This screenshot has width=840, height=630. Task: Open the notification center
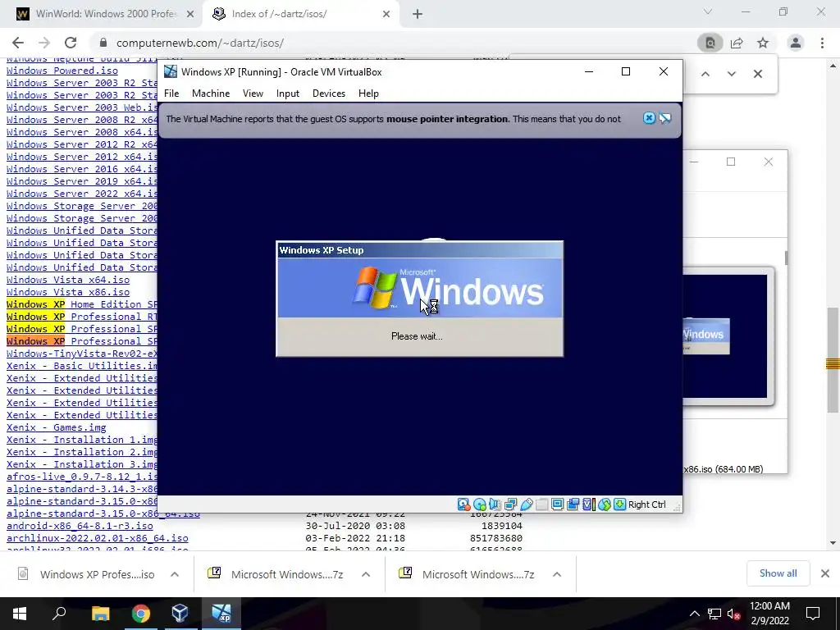(x=813, y=614)
